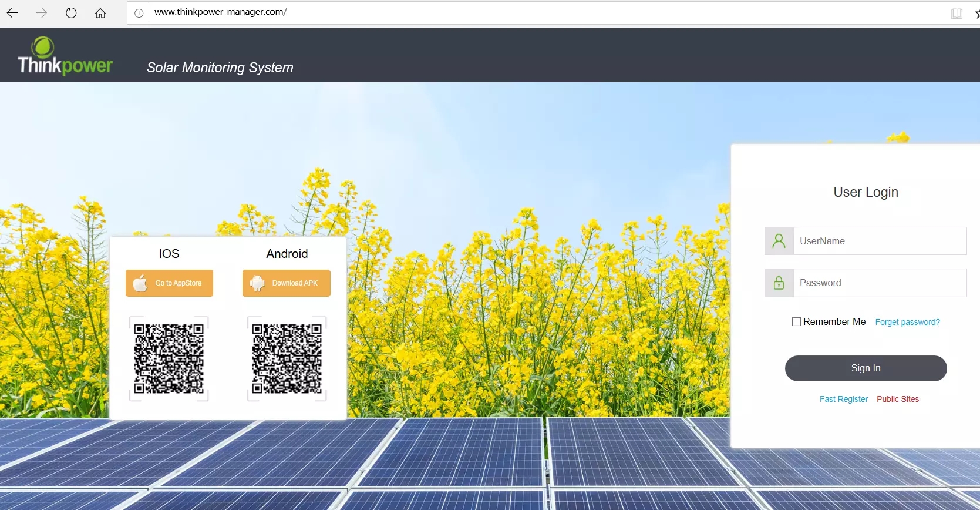This screenshot has height=510, width=980.
Task: Click the Thinkpower logo
Action: click(x=65, y=56)
